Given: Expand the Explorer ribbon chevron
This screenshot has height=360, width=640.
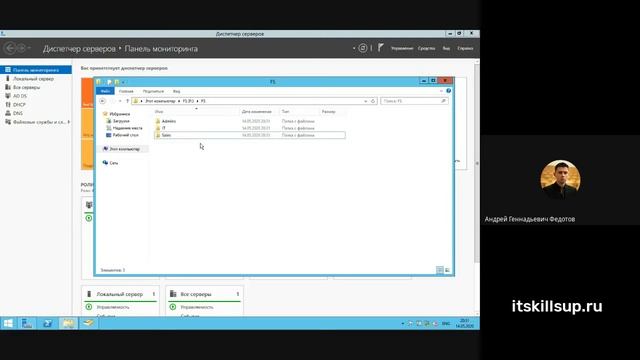Looking at the screenshot, I should (x=441, y=91).
